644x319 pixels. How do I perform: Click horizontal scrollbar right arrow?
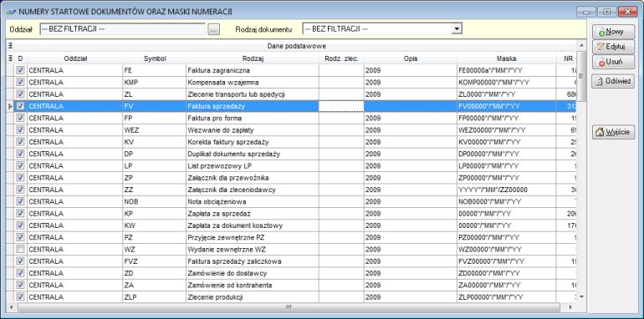570,306
